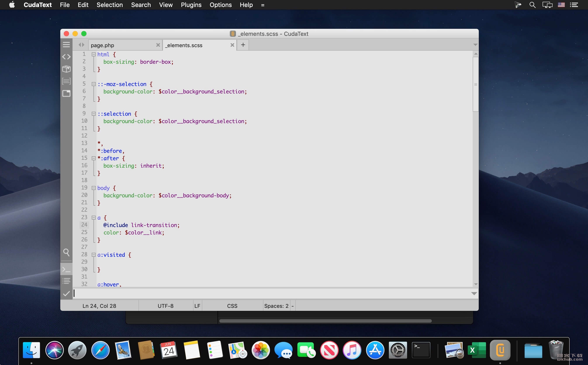Open System Preferences gear in Dock
Viewport: 588px width, 365px height.
point(398,350)
